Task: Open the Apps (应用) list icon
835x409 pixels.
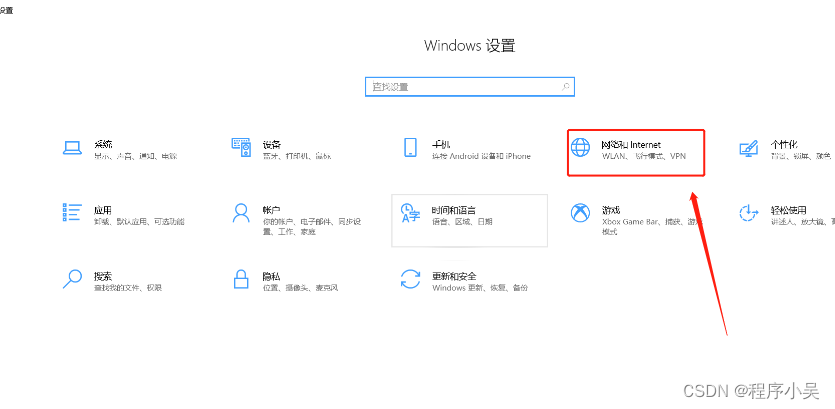Action: coord(72,212)
